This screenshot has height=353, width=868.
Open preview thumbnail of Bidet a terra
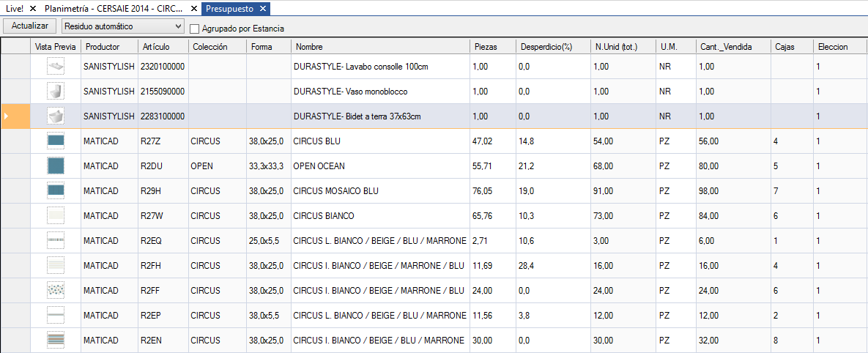(56, 116)
